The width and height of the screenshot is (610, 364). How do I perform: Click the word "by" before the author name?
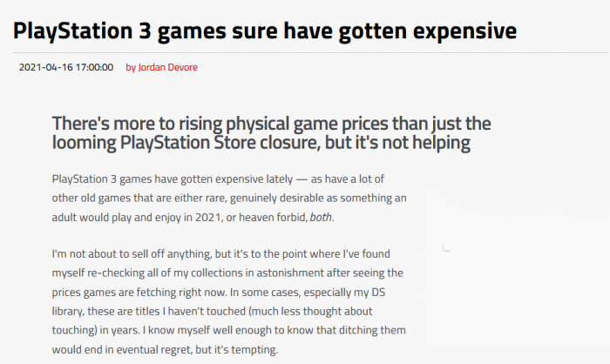[131, 68]
